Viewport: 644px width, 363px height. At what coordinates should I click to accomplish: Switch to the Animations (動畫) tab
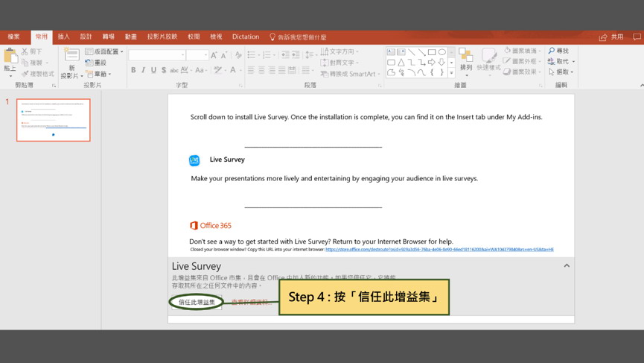tap(130, 37)
